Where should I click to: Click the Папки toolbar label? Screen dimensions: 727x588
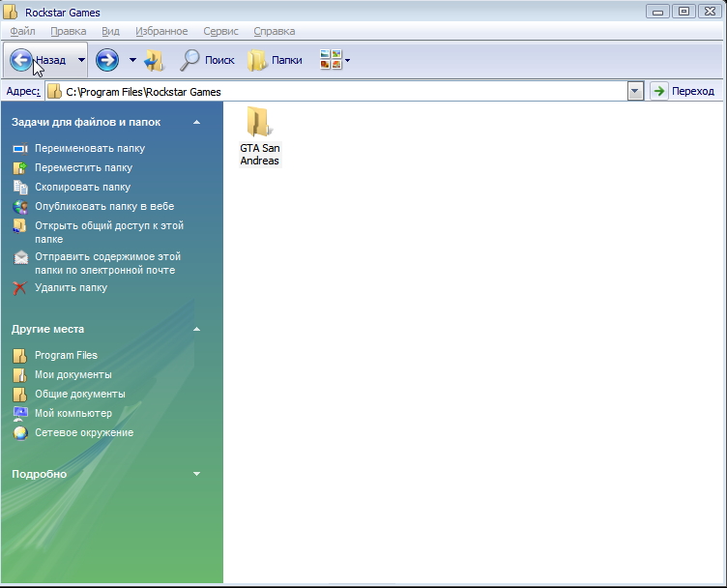click(x=286, y=60)
